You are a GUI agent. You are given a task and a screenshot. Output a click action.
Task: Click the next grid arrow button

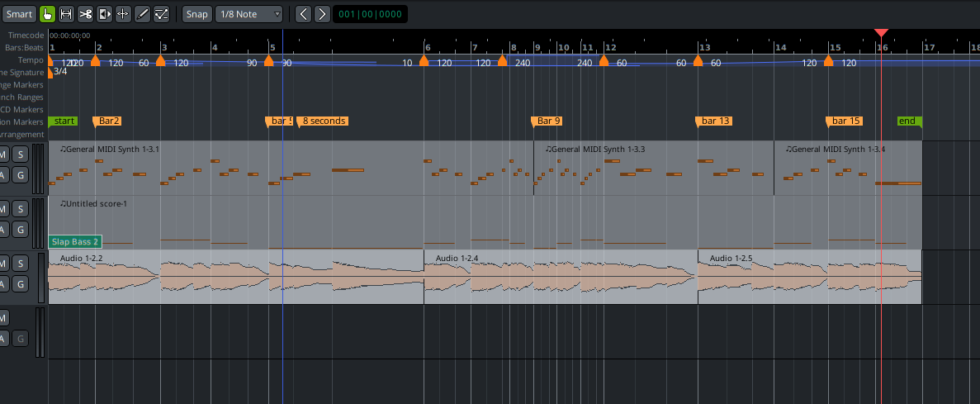[322, 14]
